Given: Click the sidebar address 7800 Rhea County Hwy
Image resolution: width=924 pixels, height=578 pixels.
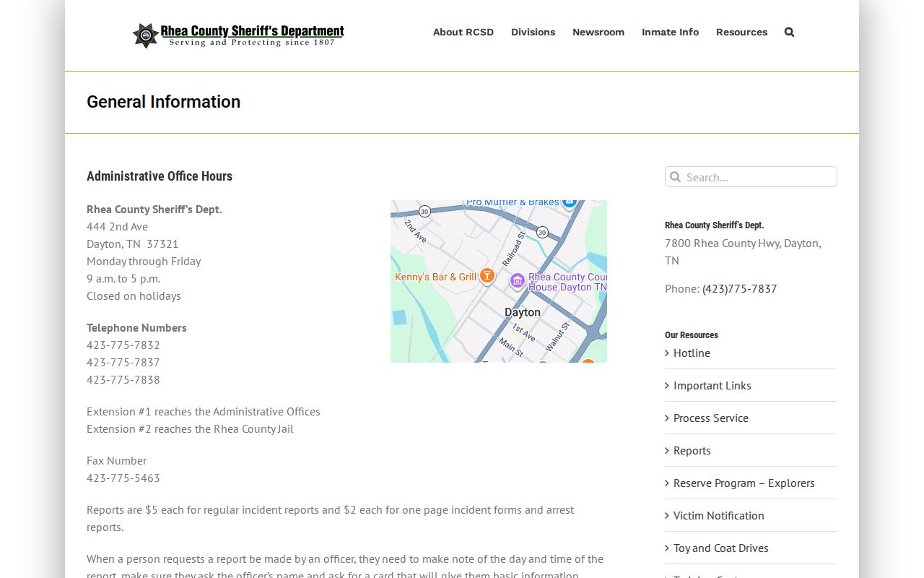Looking at the screenshot, I should pyautogui.click(x=743, y=251).
